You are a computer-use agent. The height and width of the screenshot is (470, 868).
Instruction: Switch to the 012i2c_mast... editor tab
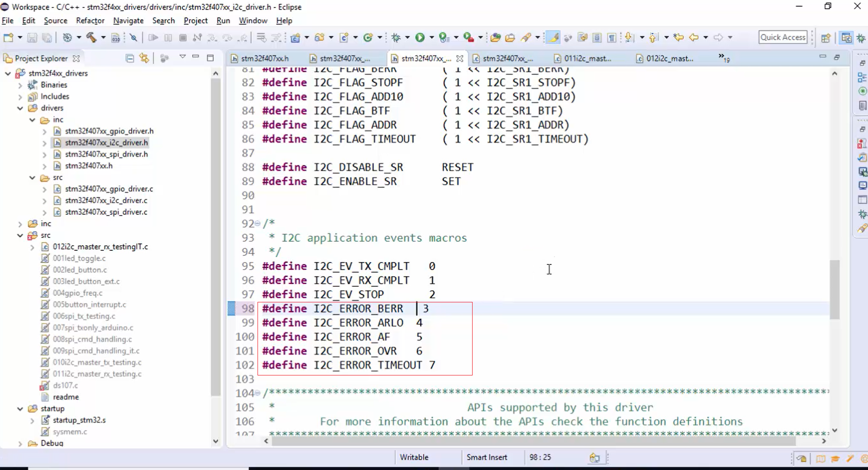665,58
